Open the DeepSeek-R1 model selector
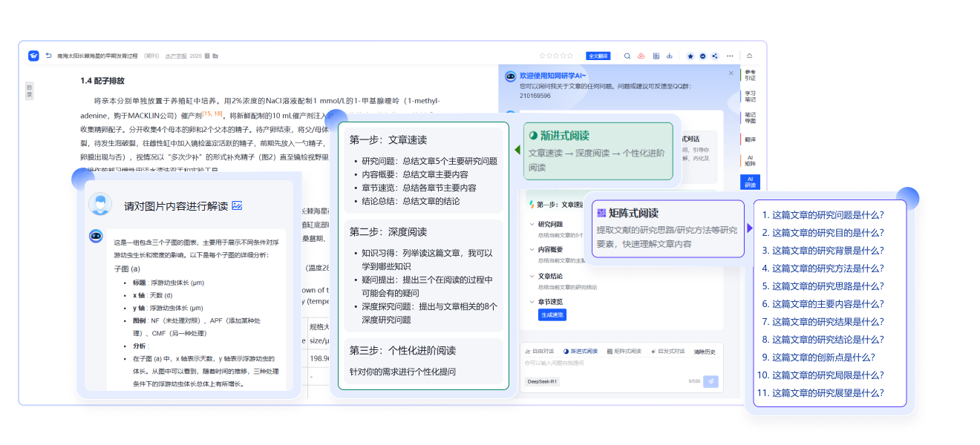This screenshot has width=980, height=445. click(543, 381)
